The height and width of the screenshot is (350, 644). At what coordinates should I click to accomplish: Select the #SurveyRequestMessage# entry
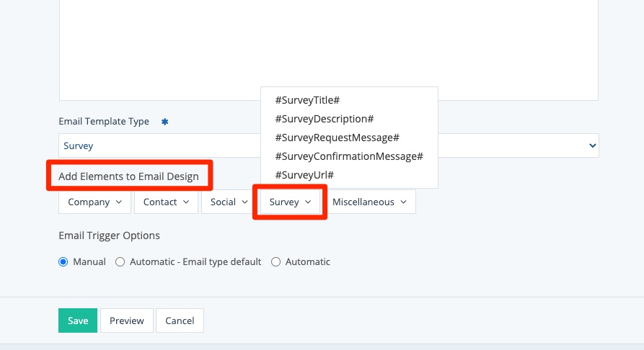pos(337,138)
